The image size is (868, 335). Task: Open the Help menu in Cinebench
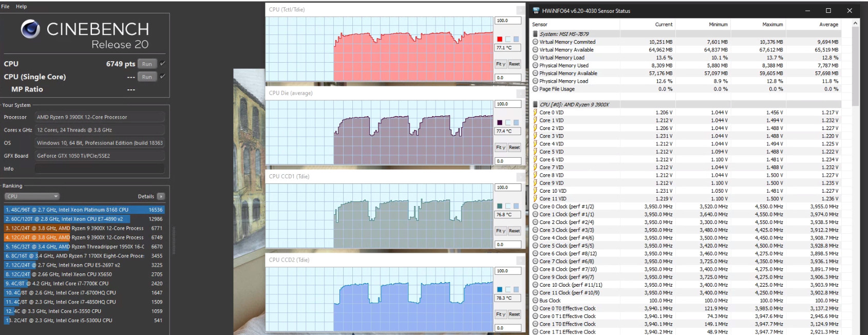(x=21, y=7)
